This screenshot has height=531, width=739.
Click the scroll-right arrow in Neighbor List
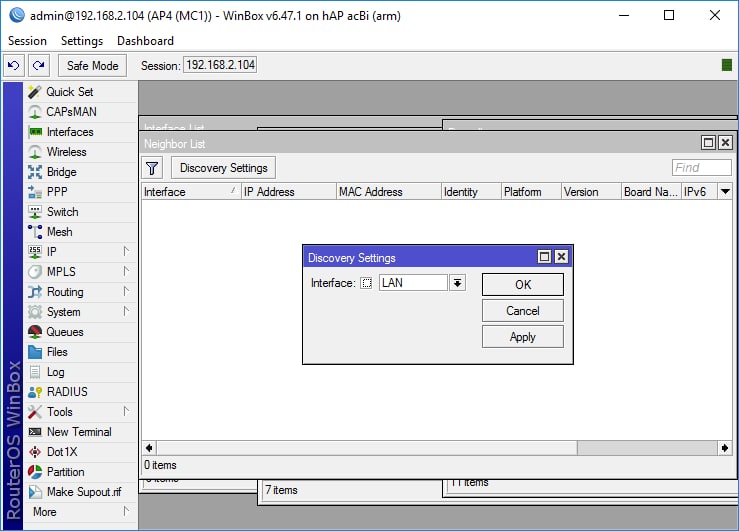(724, 448)
